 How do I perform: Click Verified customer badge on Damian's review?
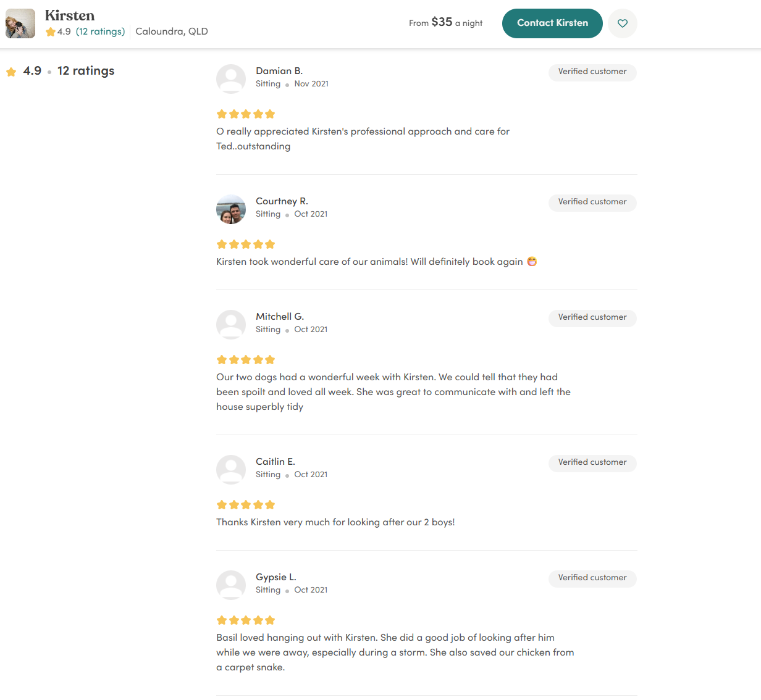pyautogui.click(x=592, y=72)
